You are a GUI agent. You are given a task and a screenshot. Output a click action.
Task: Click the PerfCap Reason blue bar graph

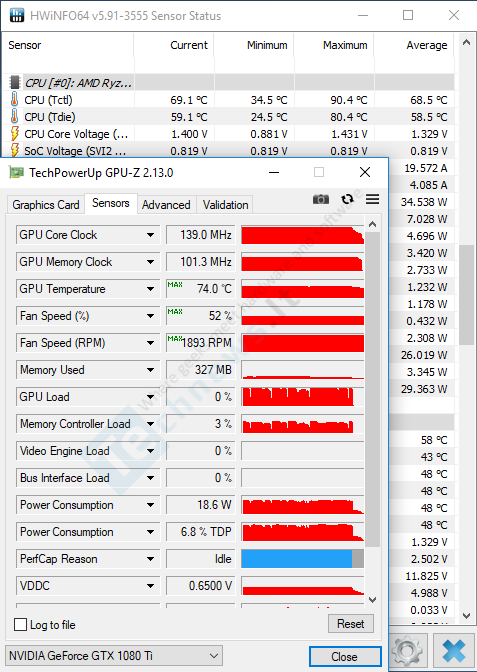[303, 559]
